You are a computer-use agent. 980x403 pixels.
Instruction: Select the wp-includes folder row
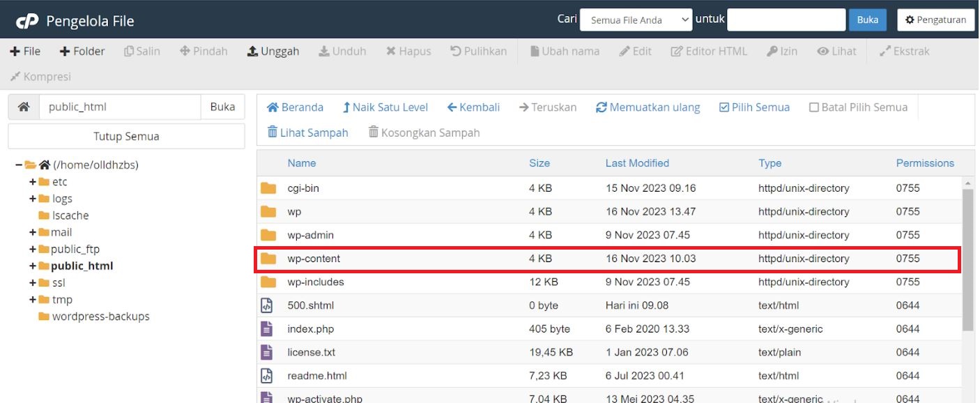pos(315,282)
